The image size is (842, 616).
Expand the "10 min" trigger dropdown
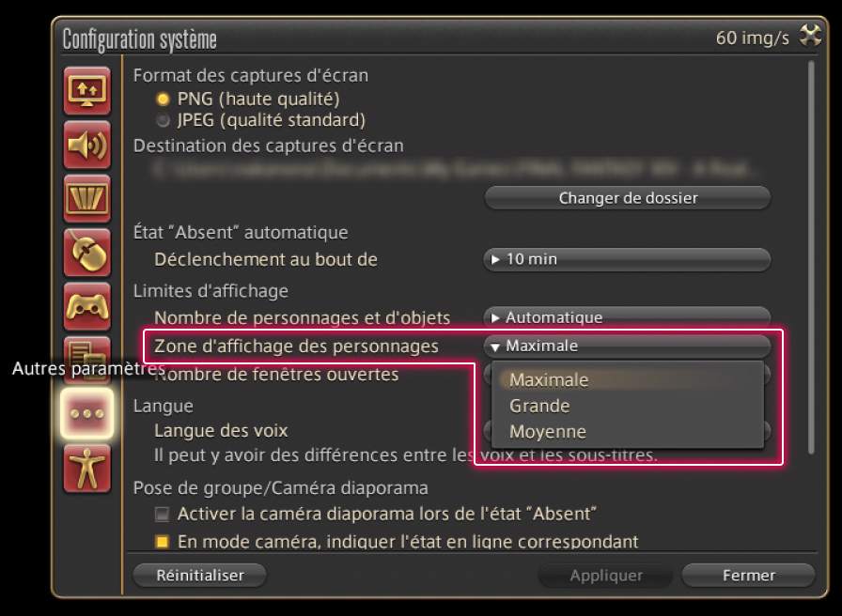tap(627, 259)
